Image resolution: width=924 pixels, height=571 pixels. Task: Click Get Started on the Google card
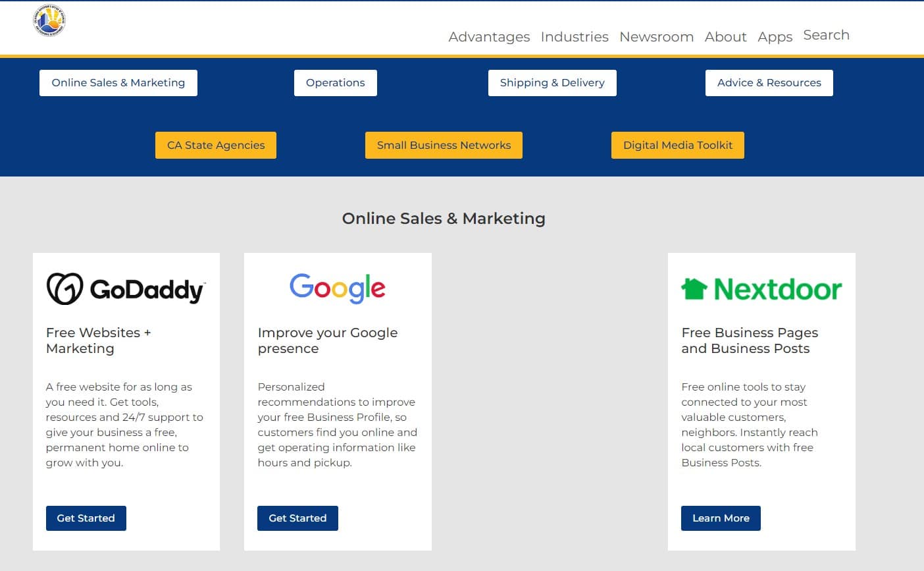[297, 518]
